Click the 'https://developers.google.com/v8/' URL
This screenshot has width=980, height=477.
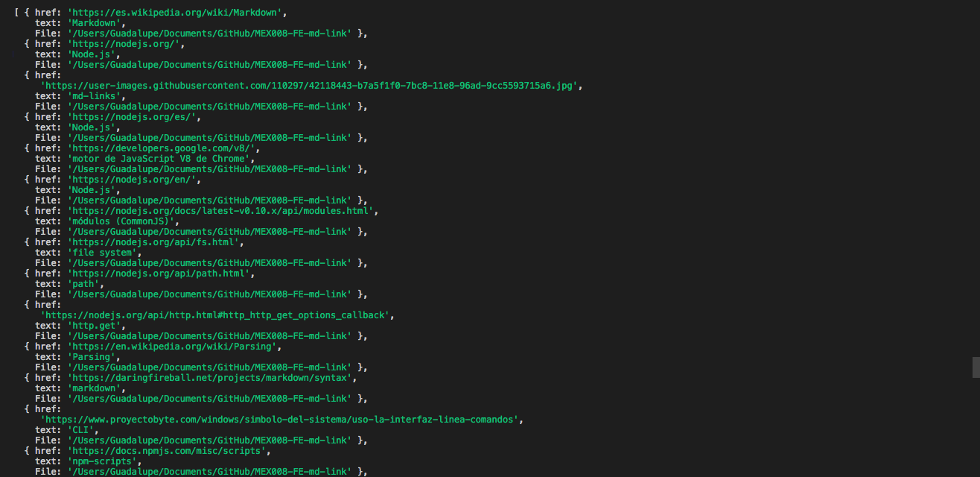(163, 148)
